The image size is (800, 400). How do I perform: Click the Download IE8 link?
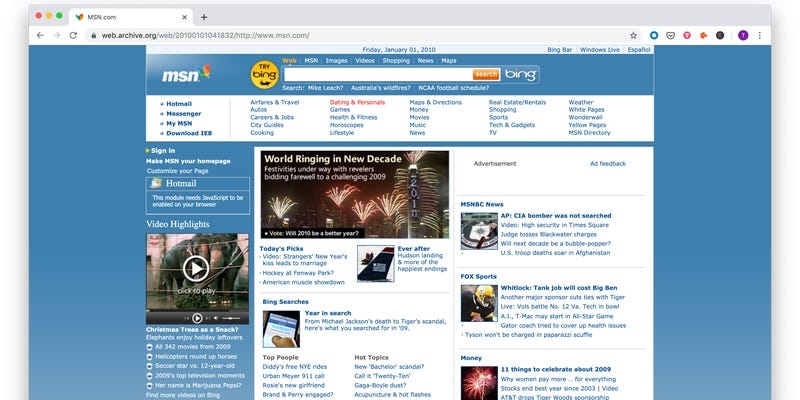pyautogui.click(x=189, y=133)
